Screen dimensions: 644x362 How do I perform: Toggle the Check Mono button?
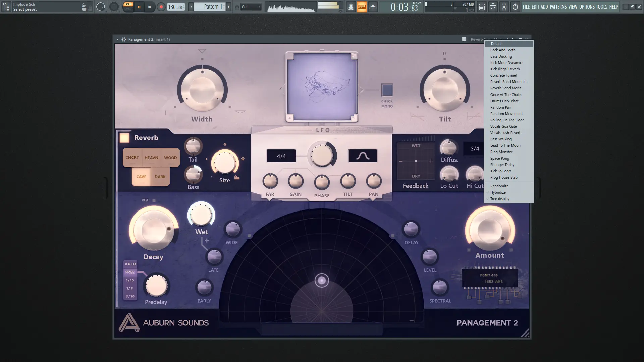[387, 90]
